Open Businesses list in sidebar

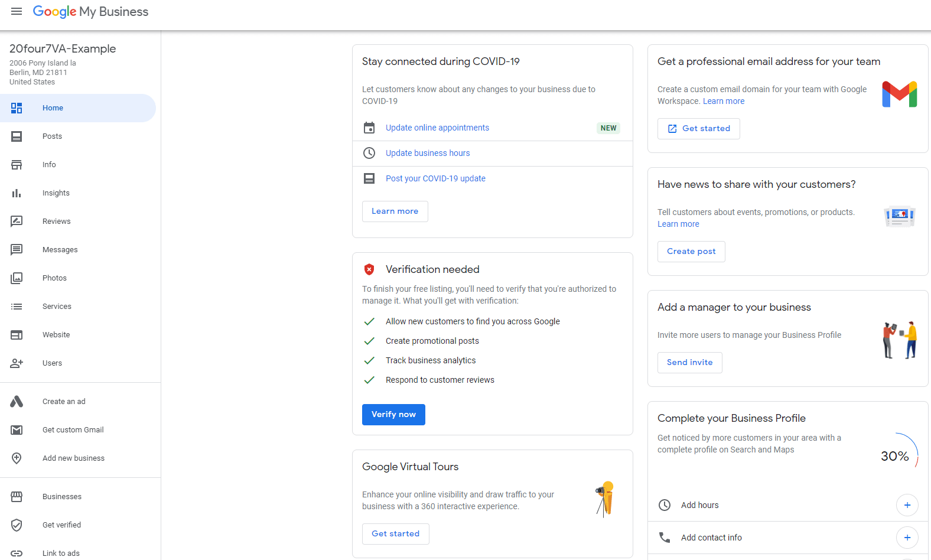pos(78,497)
